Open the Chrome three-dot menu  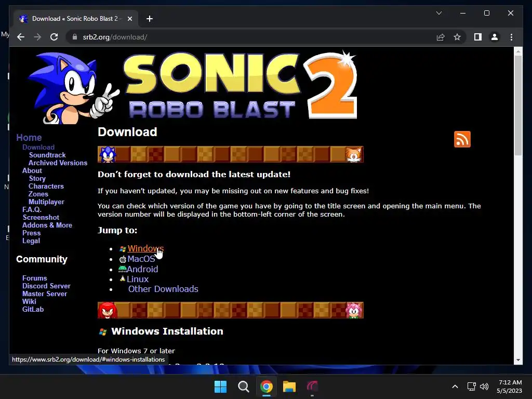pyautogui.click(x=511, y=37)
